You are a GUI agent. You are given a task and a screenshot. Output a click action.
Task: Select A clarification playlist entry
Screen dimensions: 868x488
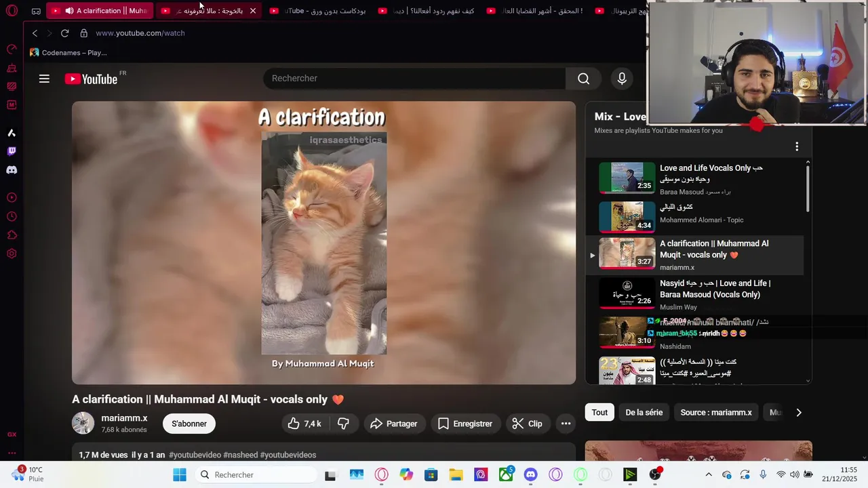[x=695, y=255]
